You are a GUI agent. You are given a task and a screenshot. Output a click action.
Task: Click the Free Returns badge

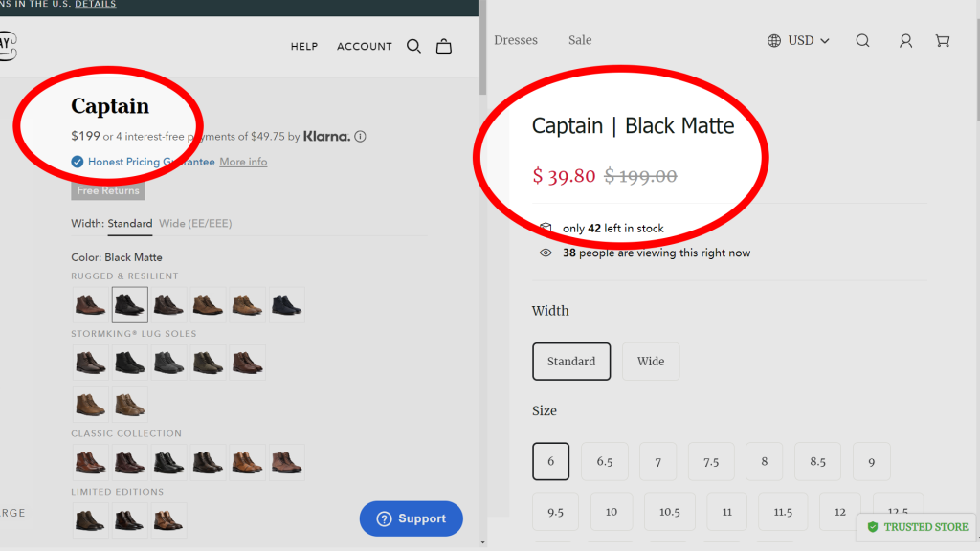point(108,190)
